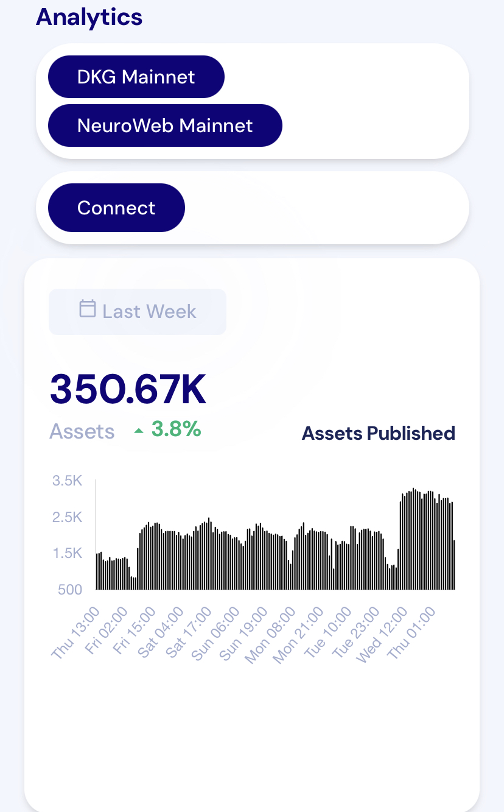The height and width of the screenshot is (812, 504).
Task: Click the Analytics heading
Action: tap(89, 16)
